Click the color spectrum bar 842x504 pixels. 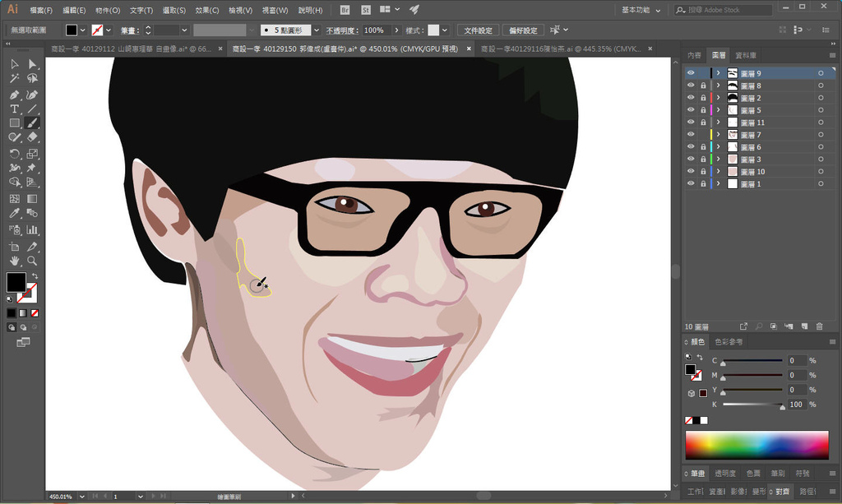756,445
